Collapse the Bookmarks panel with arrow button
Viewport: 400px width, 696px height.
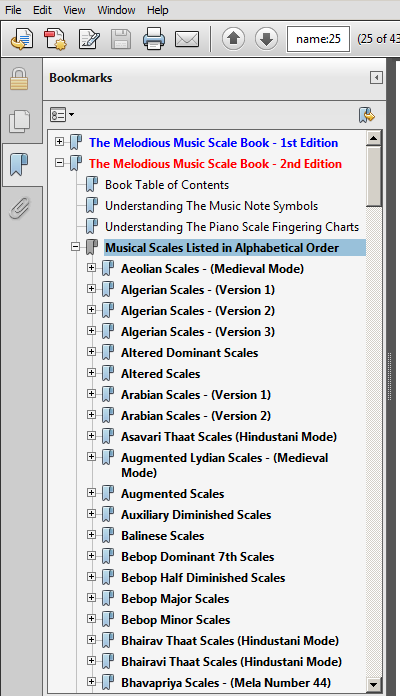click(376, 78)
